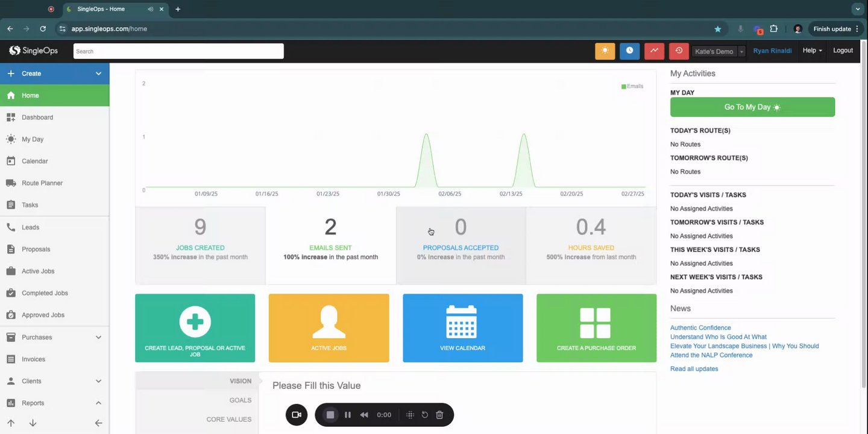Click Create Lead, Proposal or Active Job tile
The width and height of the screenshot is (868, 434).
195,328
